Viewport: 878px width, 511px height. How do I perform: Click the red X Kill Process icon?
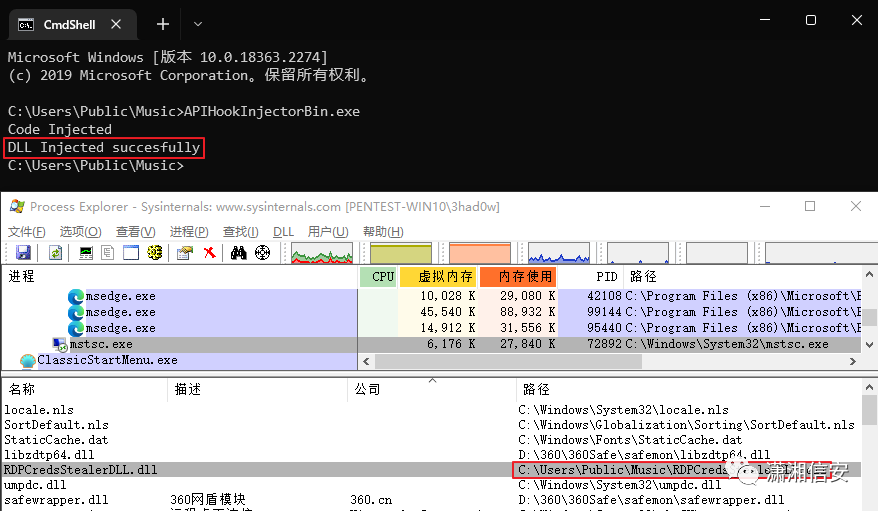tap(209, 252)
